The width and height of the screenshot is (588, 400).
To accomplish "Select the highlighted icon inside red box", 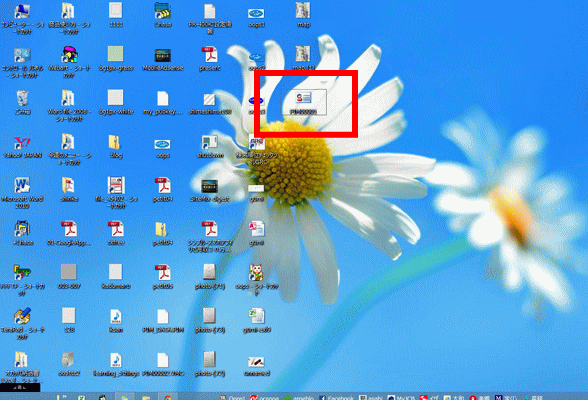I will [x=303, y=102].
